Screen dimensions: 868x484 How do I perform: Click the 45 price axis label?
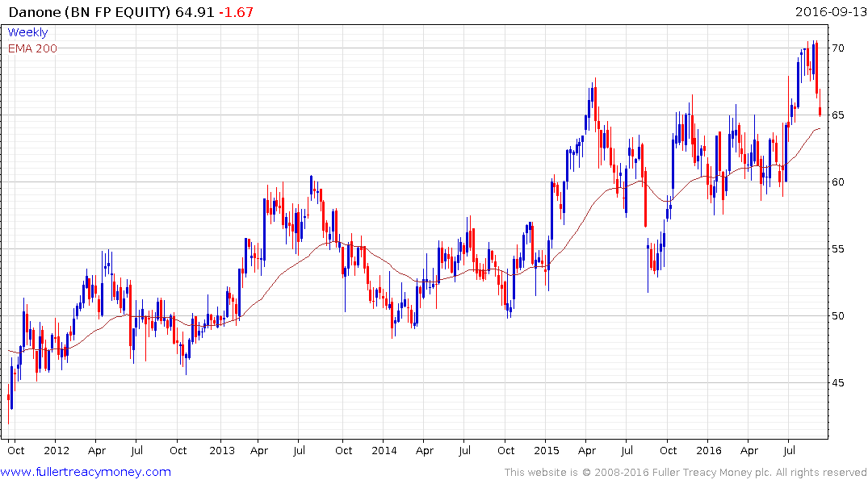coord(837,383)
